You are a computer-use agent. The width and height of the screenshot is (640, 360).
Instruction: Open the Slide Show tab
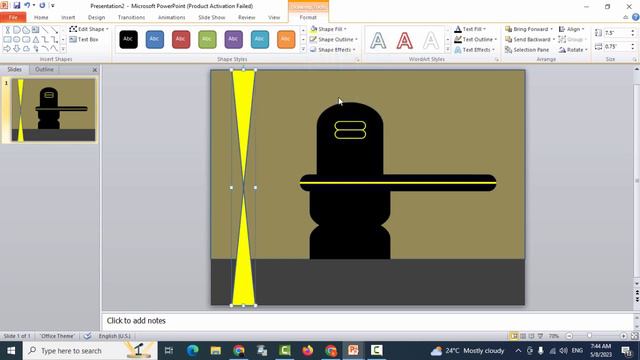[x=211, y=18]
